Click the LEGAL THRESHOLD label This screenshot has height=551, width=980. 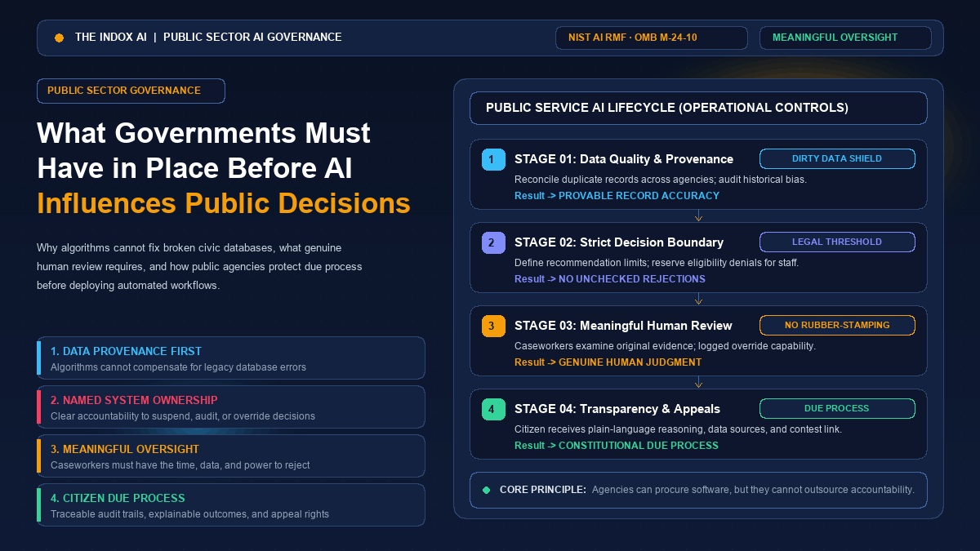tap(837, 242)
